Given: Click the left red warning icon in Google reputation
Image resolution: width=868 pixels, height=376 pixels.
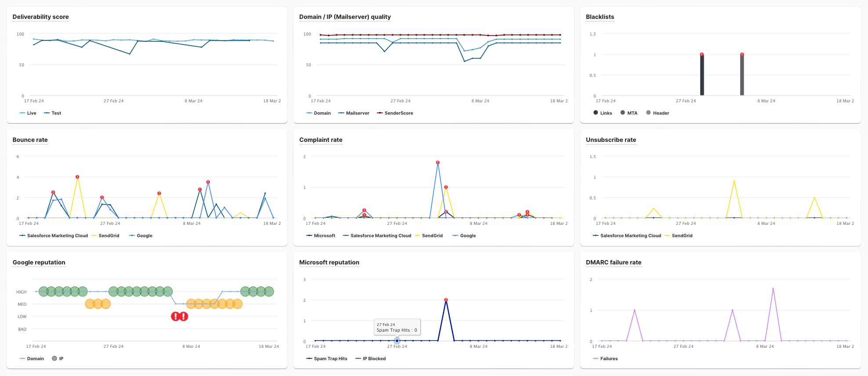Looking at the screenshot, I should click(175, 316).
